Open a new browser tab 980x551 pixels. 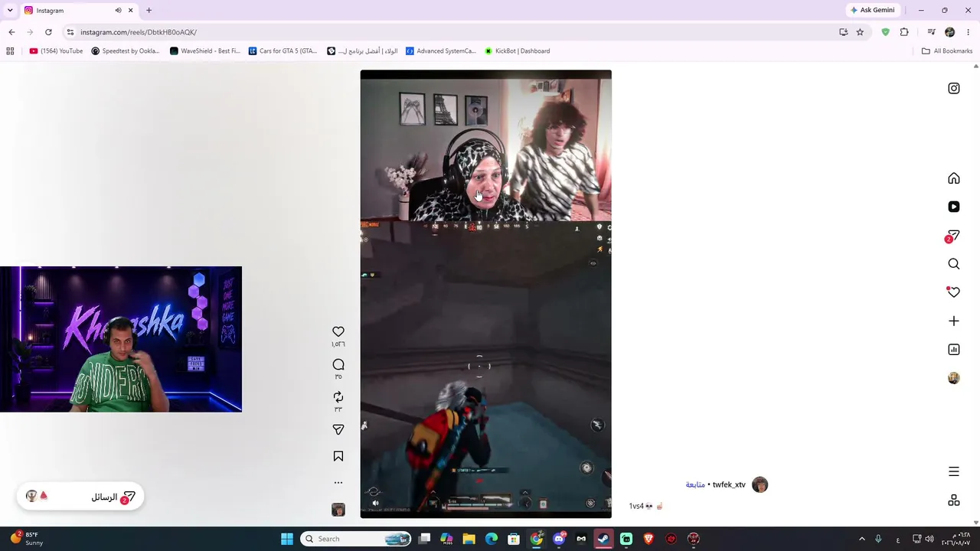(x=149, y=11)
